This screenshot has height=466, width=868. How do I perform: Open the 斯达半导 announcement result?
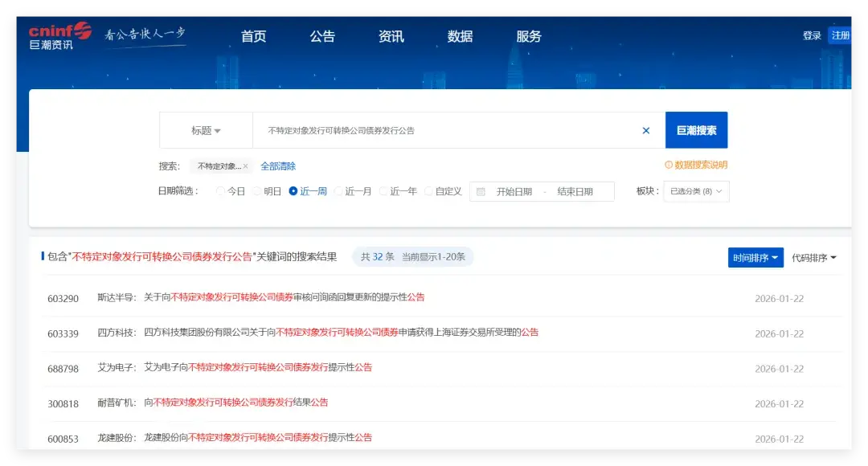[284, 297]
